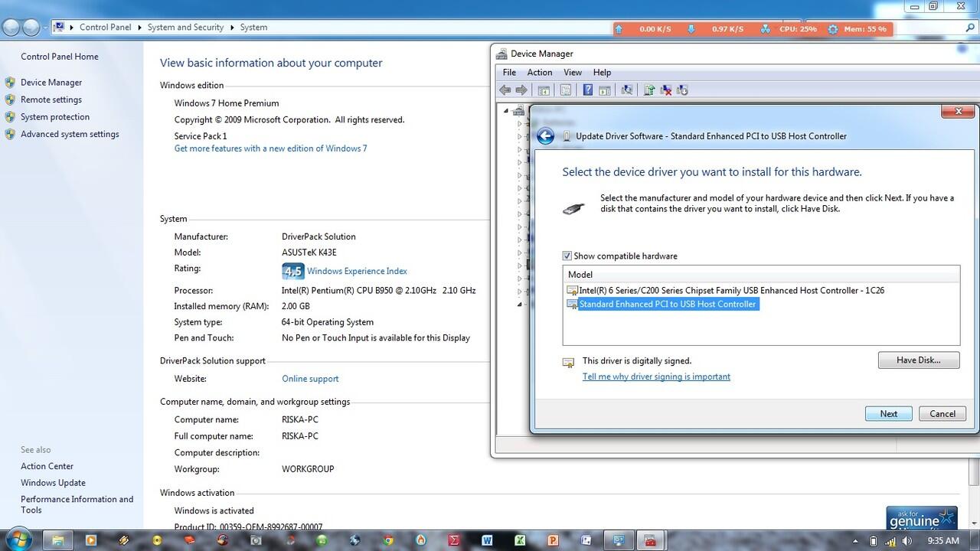Open the red Sigma app on taskbar

coord(454,540)
